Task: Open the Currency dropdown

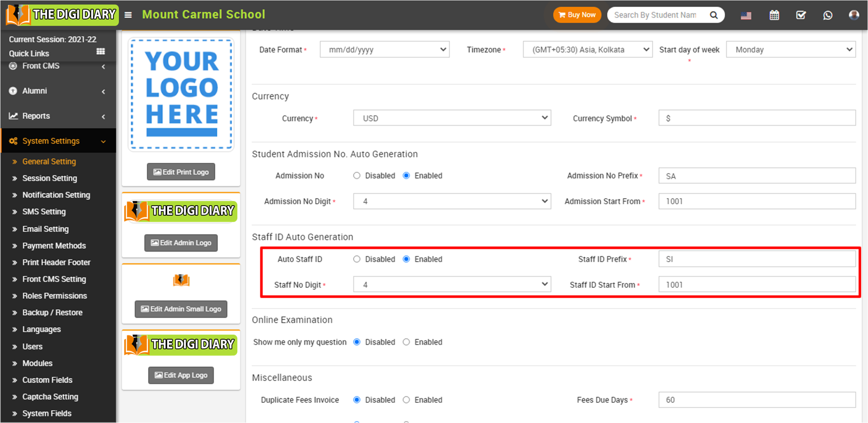Action: click(x=452, y=118)
